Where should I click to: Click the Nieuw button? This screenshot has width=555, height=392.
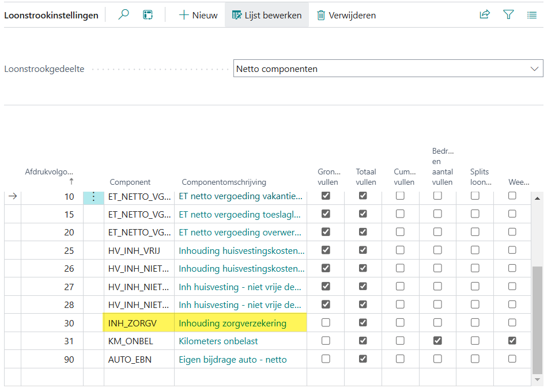coord(198,15)
